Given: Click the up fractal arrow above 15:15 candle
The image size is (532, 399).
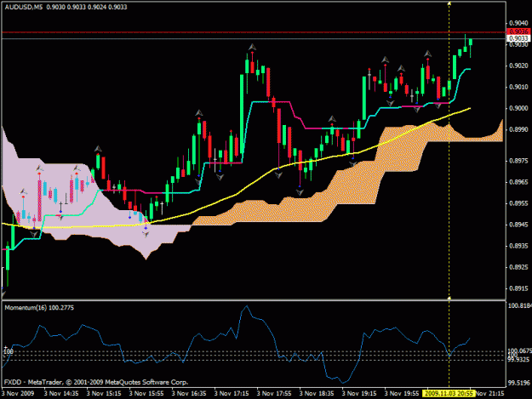Looking at the screenshot, I should pos(98,149).
